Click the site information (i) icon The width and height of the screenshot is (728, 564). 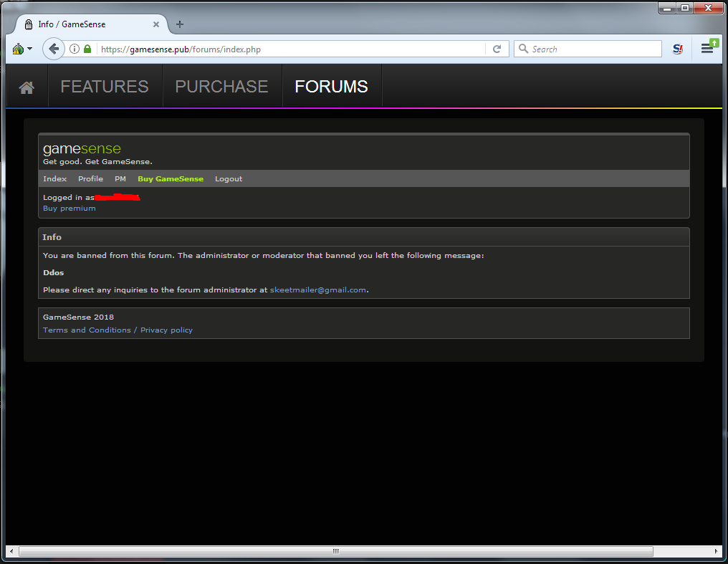coord(75,49)
